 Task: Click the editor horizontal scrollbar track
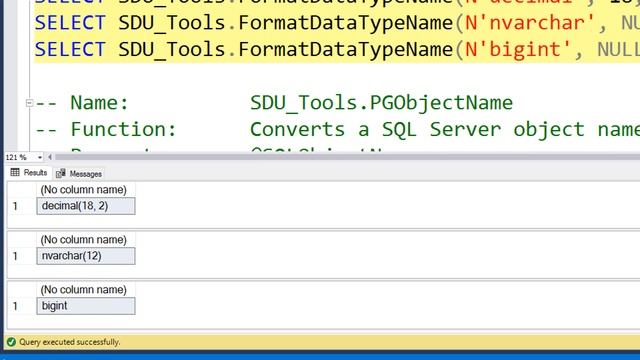click(x=347, y=157)
